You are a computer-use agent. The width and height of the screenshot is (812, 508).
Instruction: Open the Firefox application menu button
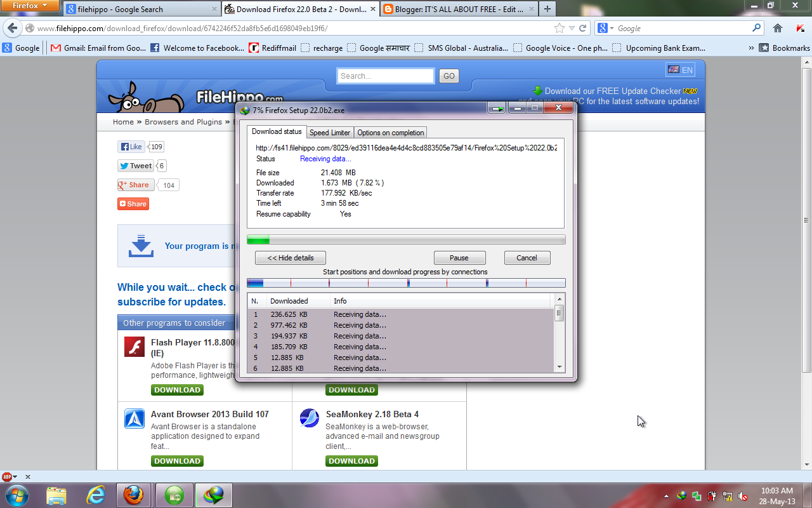tap(30, 6)
